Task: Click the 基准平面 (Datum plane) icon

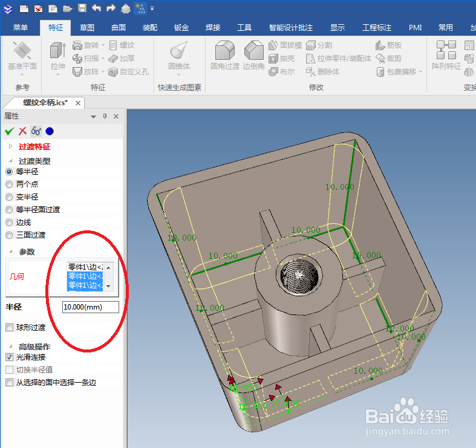Action: coord(22,50)
